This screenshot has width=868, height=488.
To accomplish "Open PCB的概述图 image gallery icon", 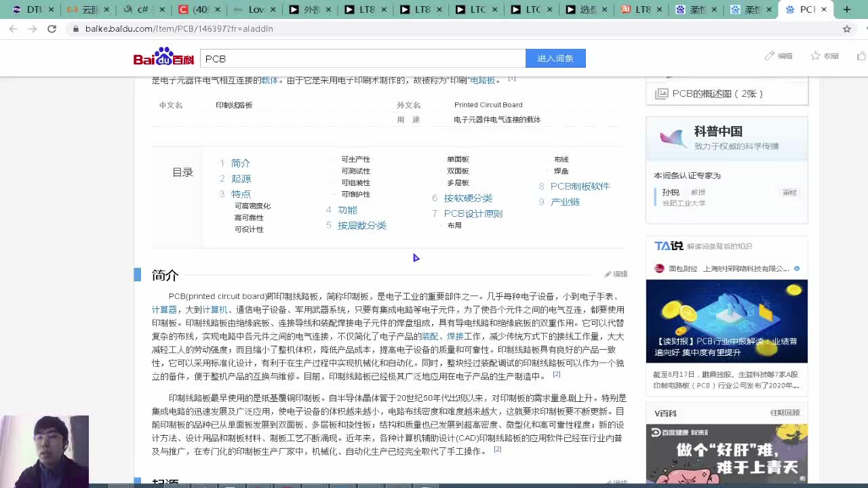I will [x=661, y=94].
